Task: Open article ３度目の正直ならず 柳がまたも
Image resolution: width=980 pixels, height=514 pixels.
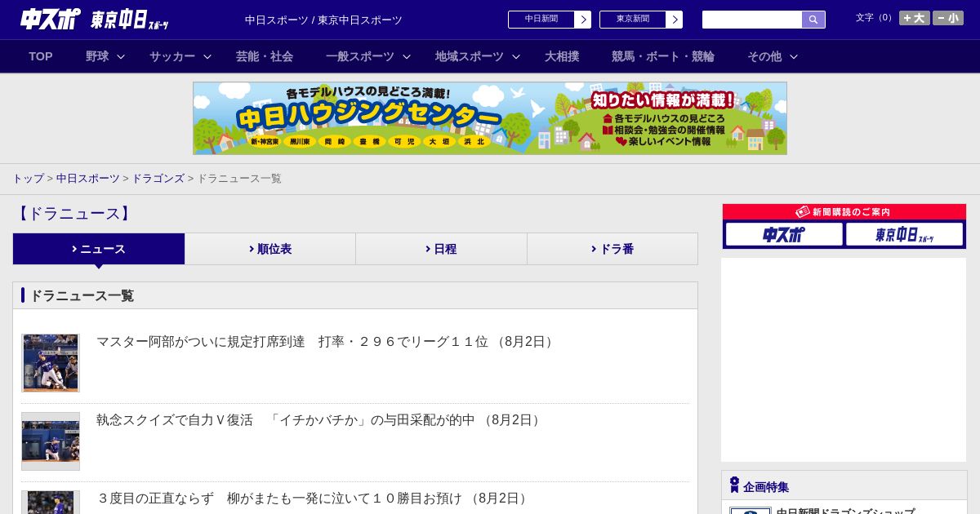Action: pyautogui.click(x=314, y=498)
